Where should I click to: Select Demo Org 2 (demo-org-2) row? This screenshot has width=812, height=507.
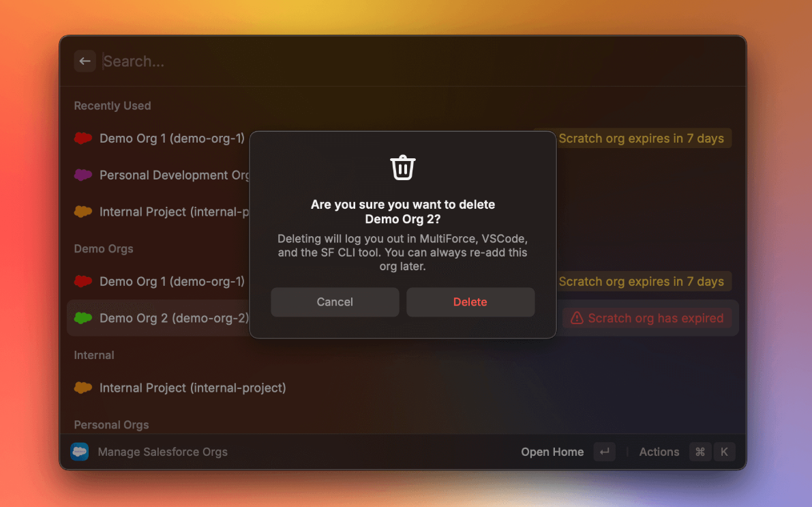[x=174, y=318]
